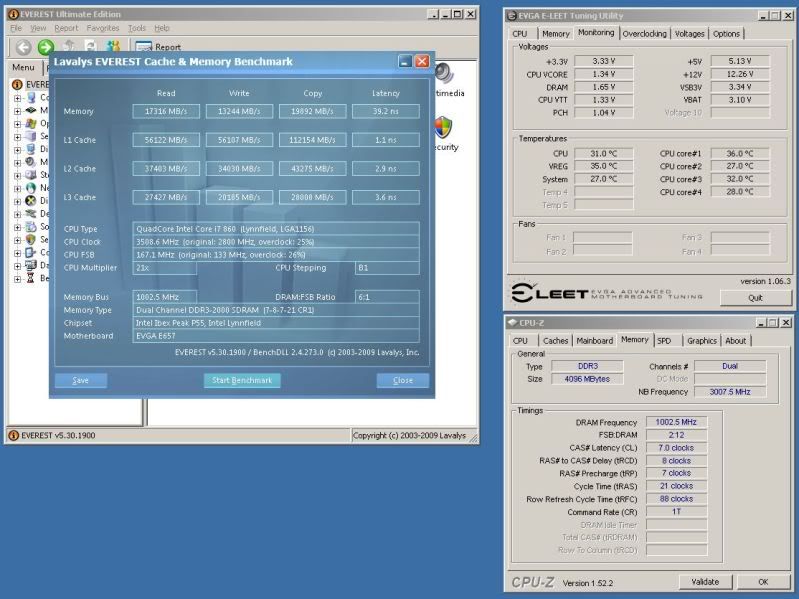Expand the Computer tree node
799x599 pixels.
[x=17, y=97]
